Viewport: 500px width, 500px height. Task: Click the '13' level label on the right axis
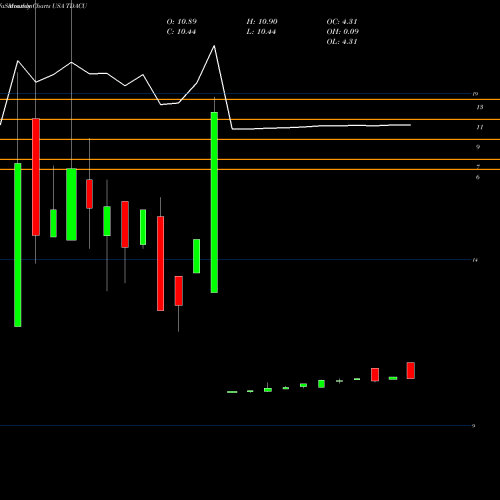tap(480, 107)
